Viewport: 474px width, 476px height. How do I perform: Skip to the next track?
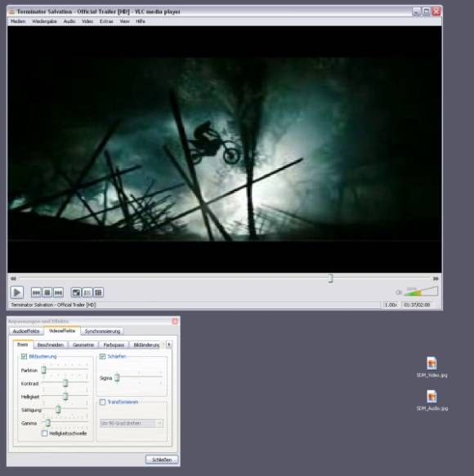(58, 292)
